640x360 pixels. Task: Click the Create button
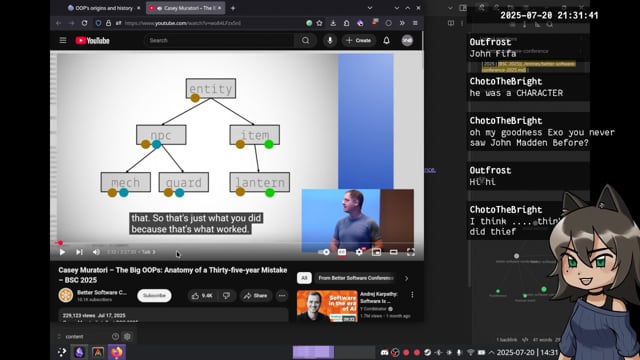(358, 40)
